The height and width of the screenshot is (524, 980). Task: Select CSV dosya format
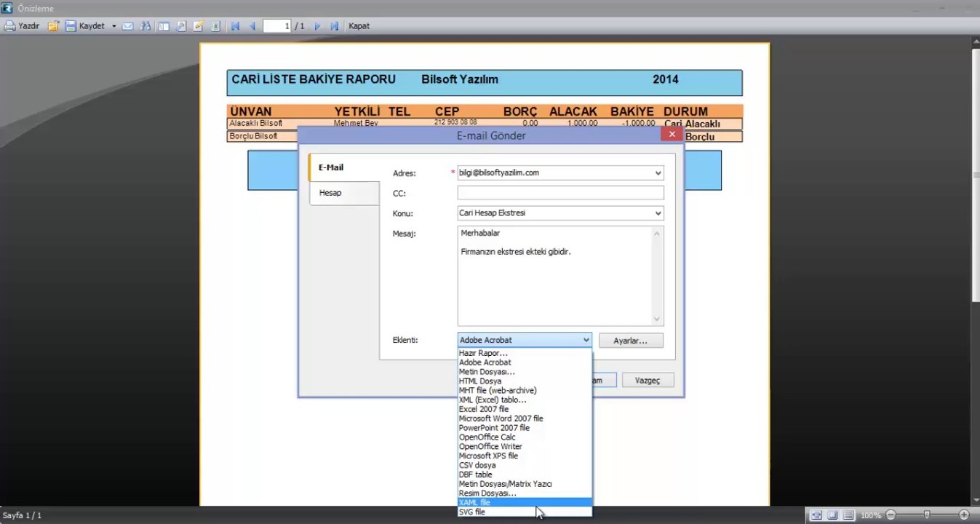[525, 465]
